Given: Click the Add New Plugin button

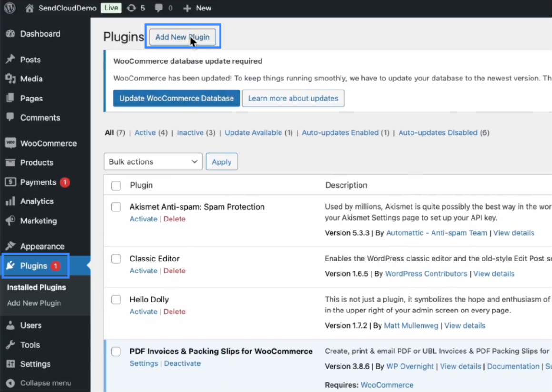Looking at the screenshot, I should [182, 37].
